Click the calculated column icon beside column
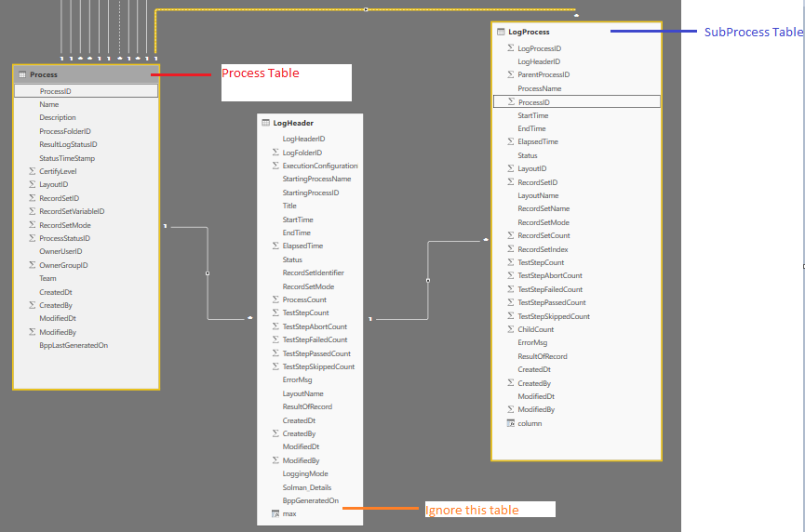The height and width of the screenshot is (532, 805). (x=510, y=423)
